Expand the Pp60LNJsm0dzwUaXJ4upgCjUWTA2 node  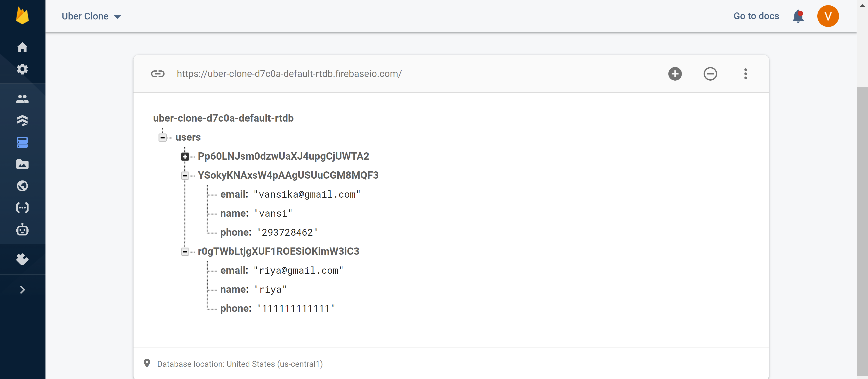pyautogui.click(x=185, y=156)
